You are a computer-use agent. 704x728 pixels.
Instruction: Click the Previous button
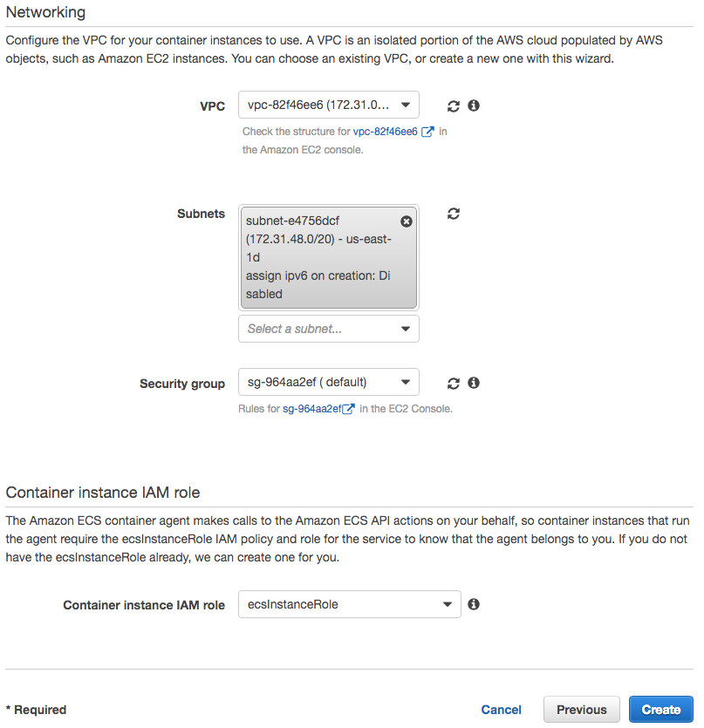tap(581, 709)
